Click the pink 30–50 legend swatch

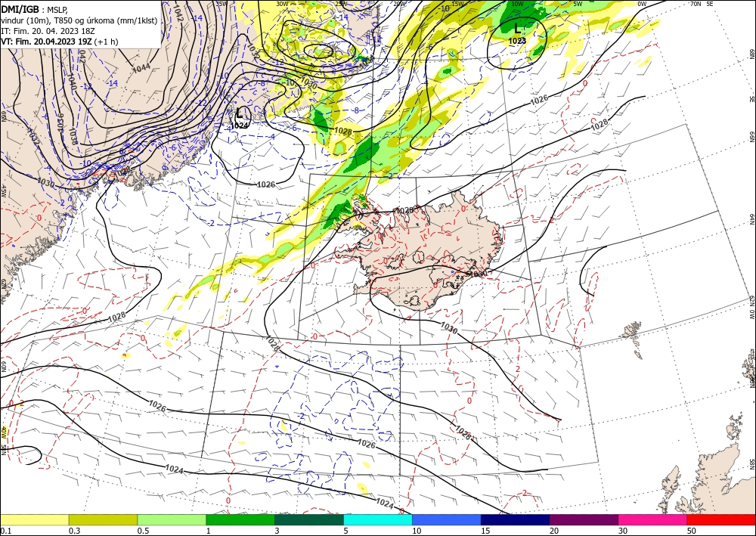coord(653,519)
